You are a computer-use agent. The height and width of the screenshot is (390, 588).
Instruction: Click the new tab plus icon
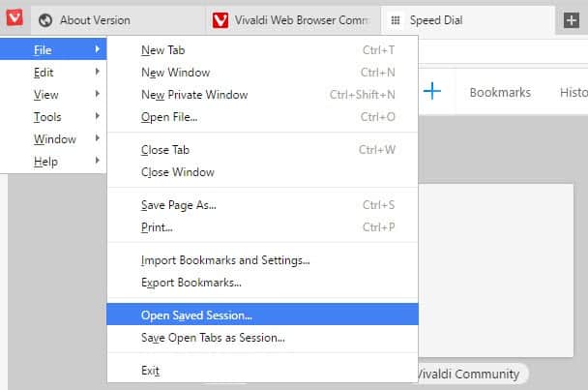(571, 20)
